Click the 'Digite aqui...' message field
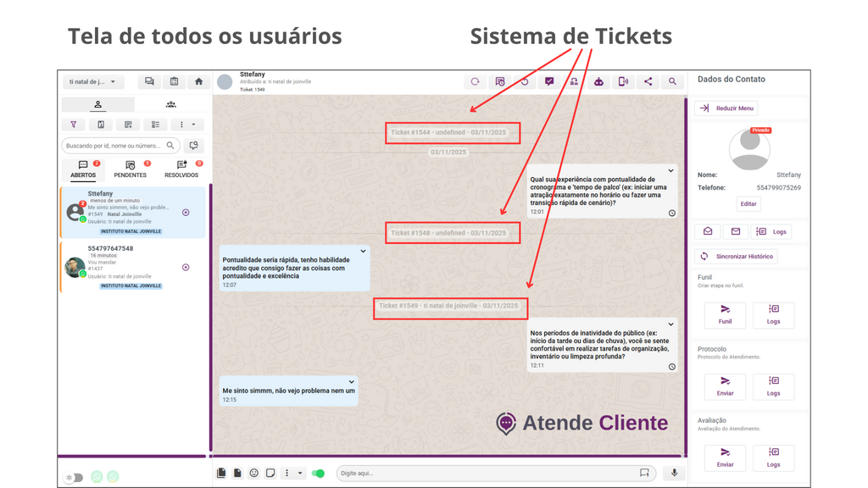868x488 pixels. (x=487, y=473)
